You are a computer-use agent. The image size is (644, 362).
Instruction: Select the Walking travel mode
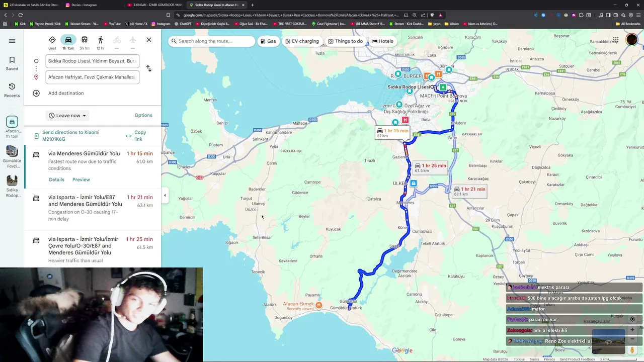click(x=101, y=43)
